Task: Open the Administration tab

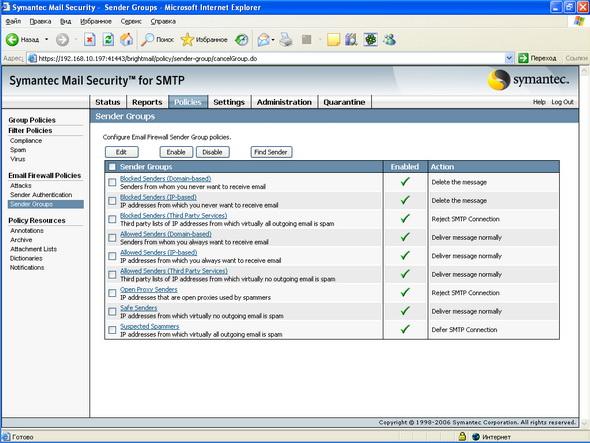Action: coord(284,102)
